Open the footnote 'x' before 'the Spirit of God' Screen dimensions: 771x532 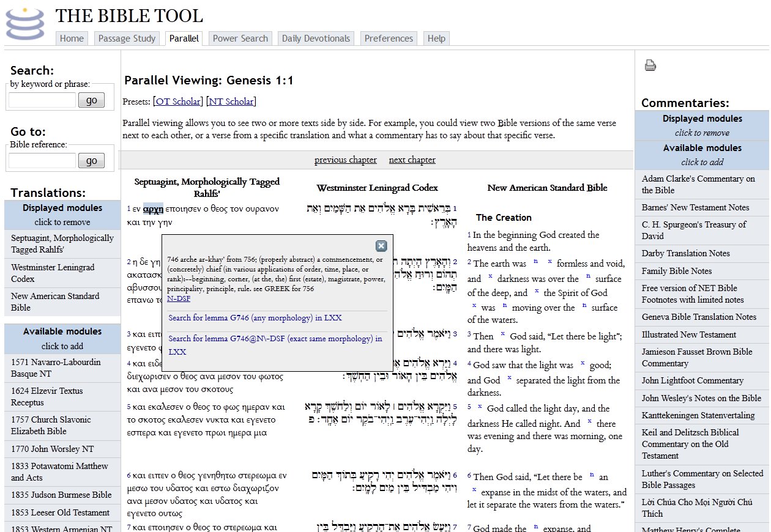tap(537, 290)
